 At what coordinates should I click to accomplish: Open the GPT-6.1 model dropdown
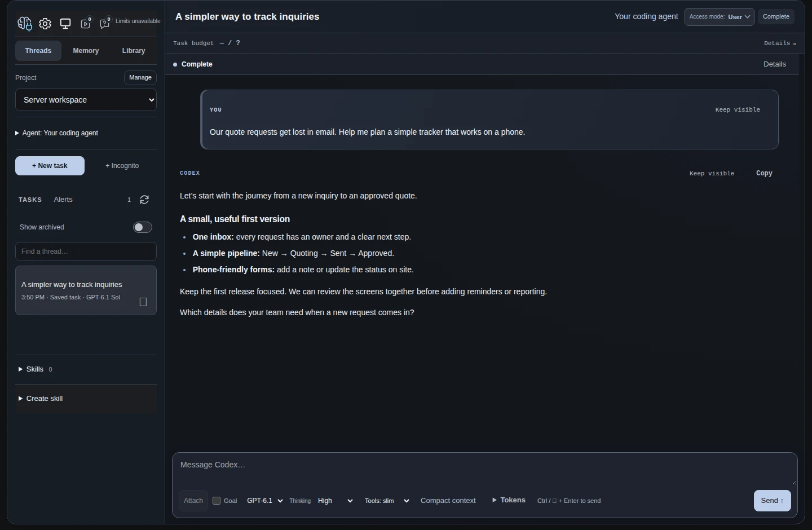(x=264, y=501)
